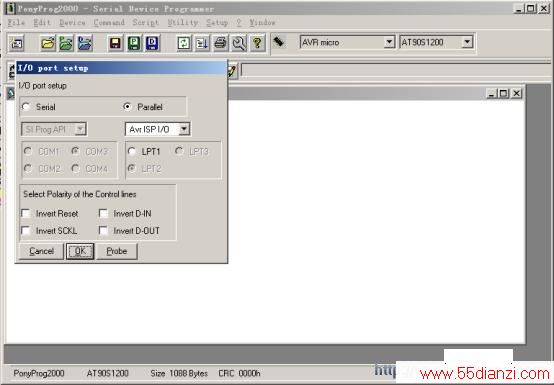Choose the LPT1 port radio button
Image resolution: width=554 pixels, height=385 pixels.
(x=132, y=152)
